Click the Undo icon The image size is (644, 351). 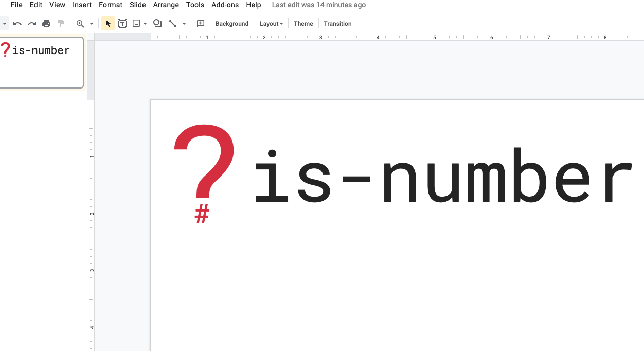coord(17,23)
